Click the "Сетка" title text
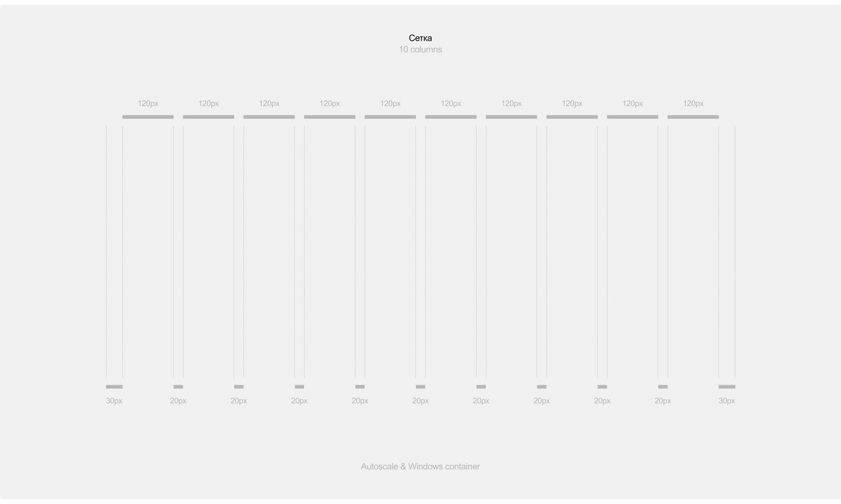 click(x=420, y=38)
